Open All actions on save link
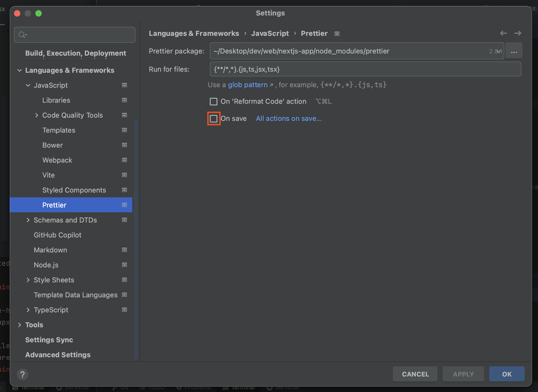 (x=289, y=118)
